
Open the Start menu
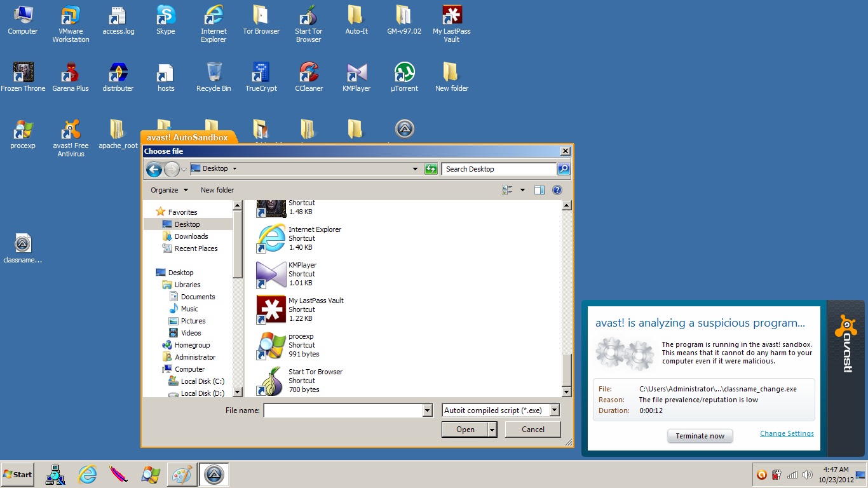point(18,475)
